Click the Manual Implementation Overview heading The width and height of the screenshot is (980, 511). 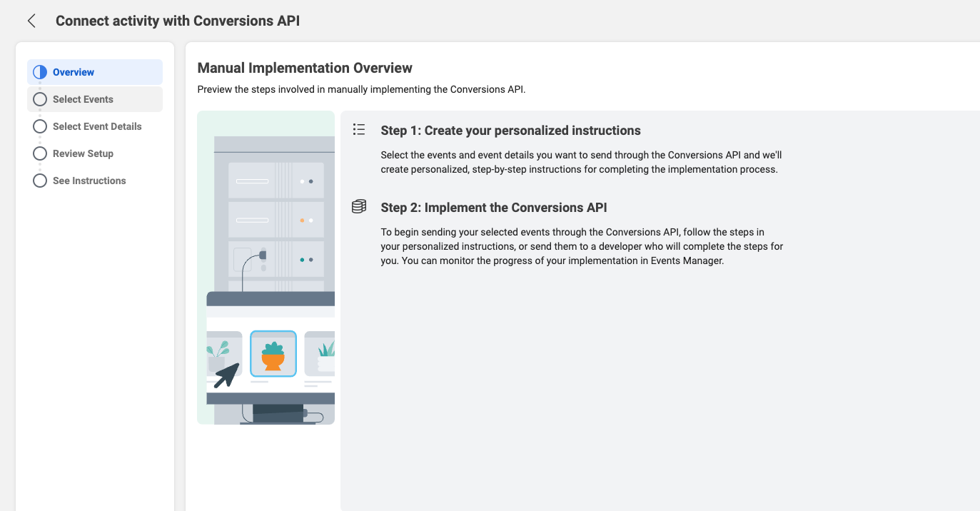click(305, 68)
